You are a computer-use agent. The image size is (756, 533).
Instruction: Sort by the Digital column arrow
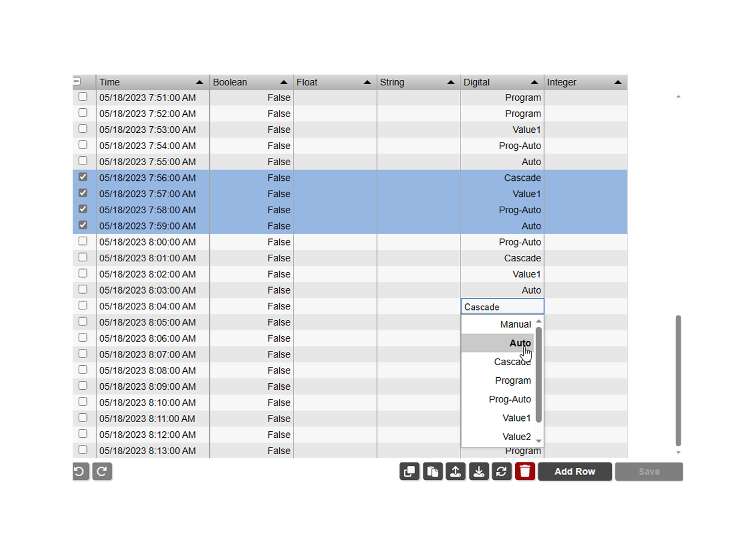click(534, 83)
